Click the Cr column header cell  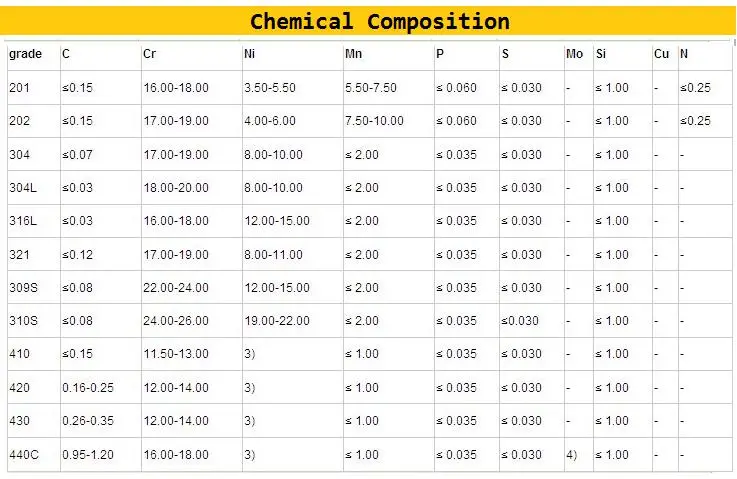point(149,54)
